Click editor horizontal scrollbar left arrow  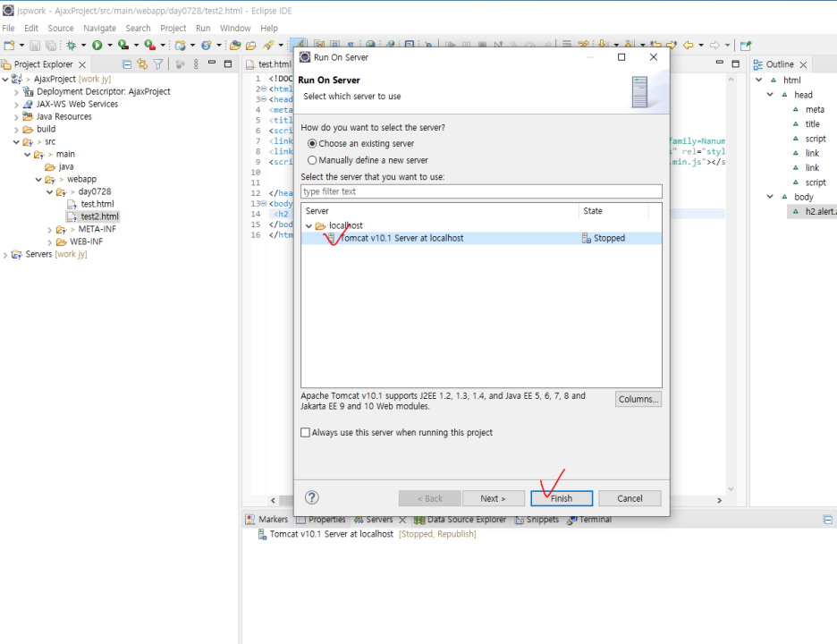tap(273, 500)
